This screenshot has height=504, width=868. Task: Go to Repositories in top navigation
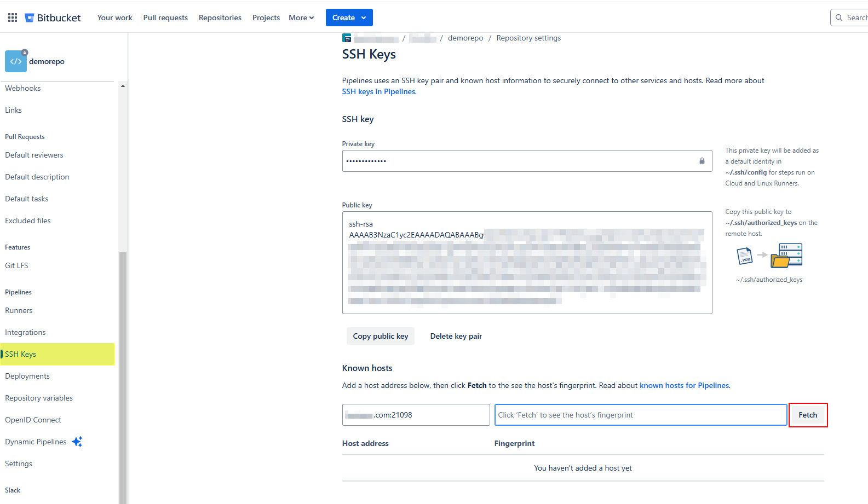(220, 18)
